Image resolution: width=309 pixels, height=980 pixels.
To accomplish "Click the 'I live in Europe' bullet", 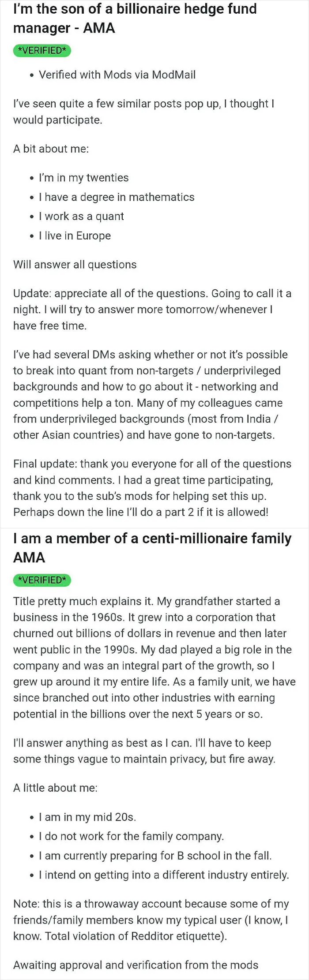I will (75, 236).
